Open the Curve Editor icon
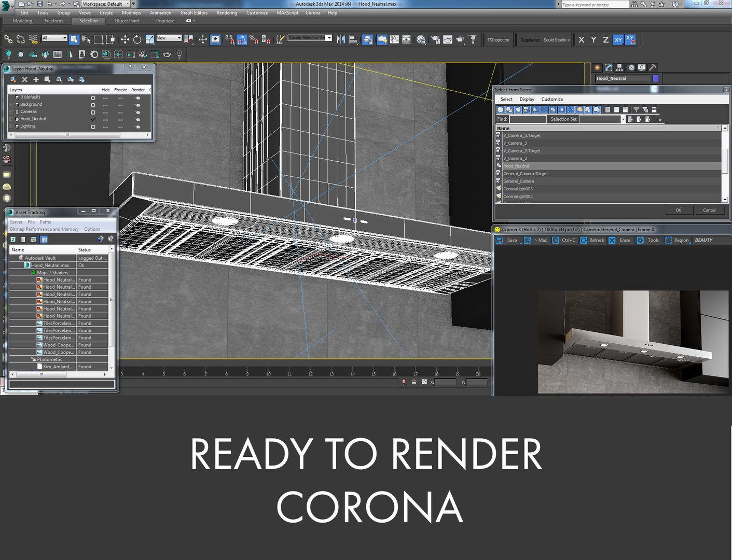Viewport: 732px width, 560px height. coord(394,39)
